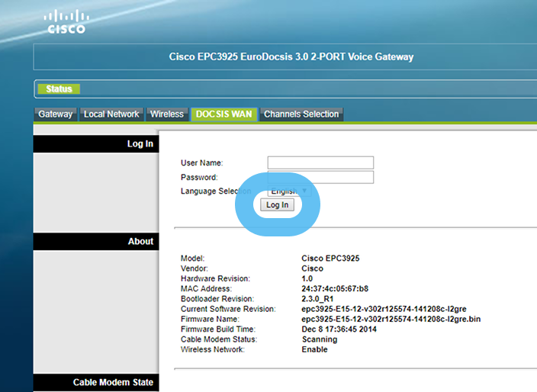This screenshot has width=537, height=392.
Task: Open the Channels Selection tab
Action: [x=301, y=114]
